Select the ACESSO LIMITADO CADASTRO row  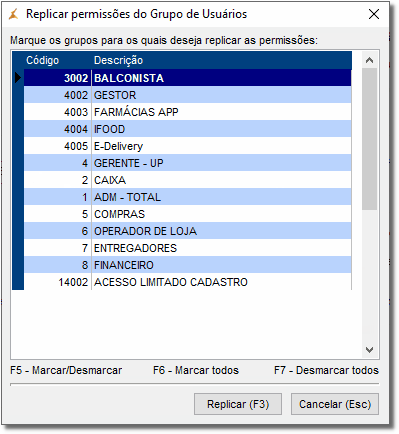pos(188,282)
